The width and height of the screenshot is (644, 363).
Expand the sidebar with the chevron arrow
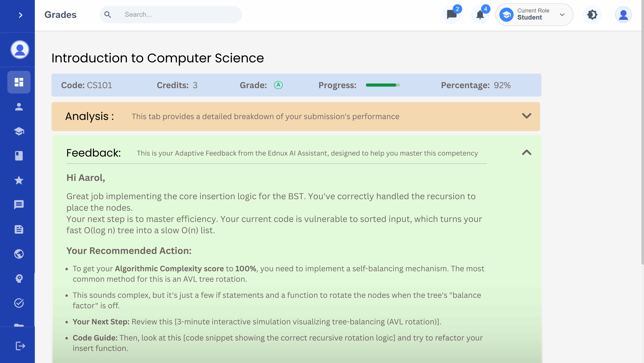tap(21, 15)
